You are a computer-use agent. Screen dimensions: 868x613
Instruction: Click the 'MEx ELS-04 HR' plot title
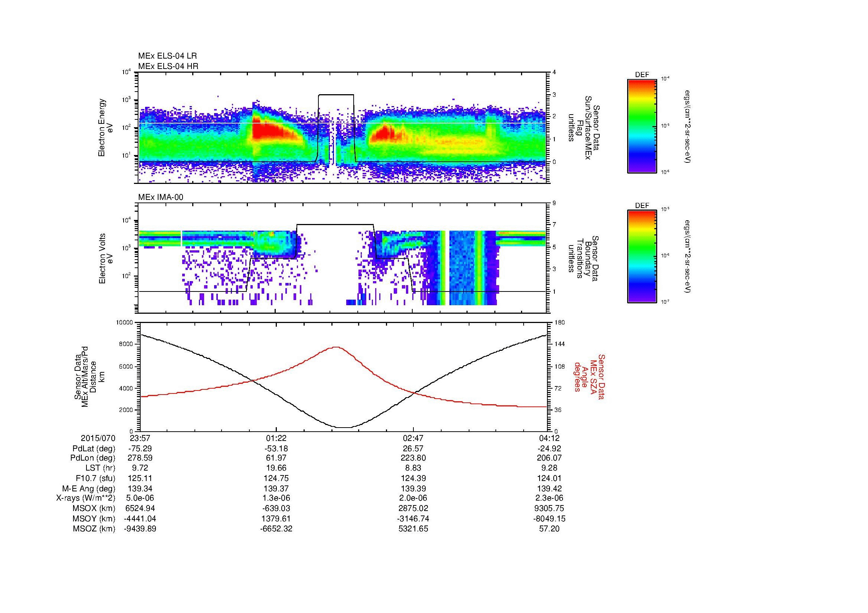[x=168, y=66]
